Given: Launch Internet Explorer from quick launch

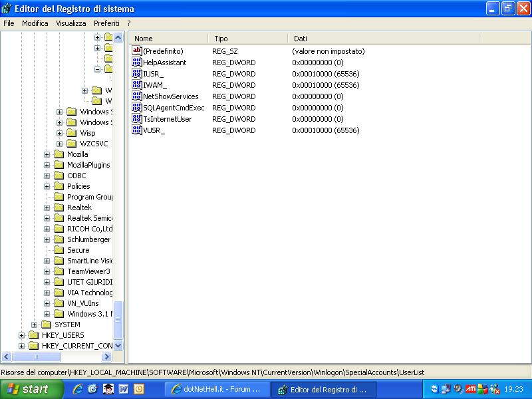Looking at the screenshot, I should point(78,389).
